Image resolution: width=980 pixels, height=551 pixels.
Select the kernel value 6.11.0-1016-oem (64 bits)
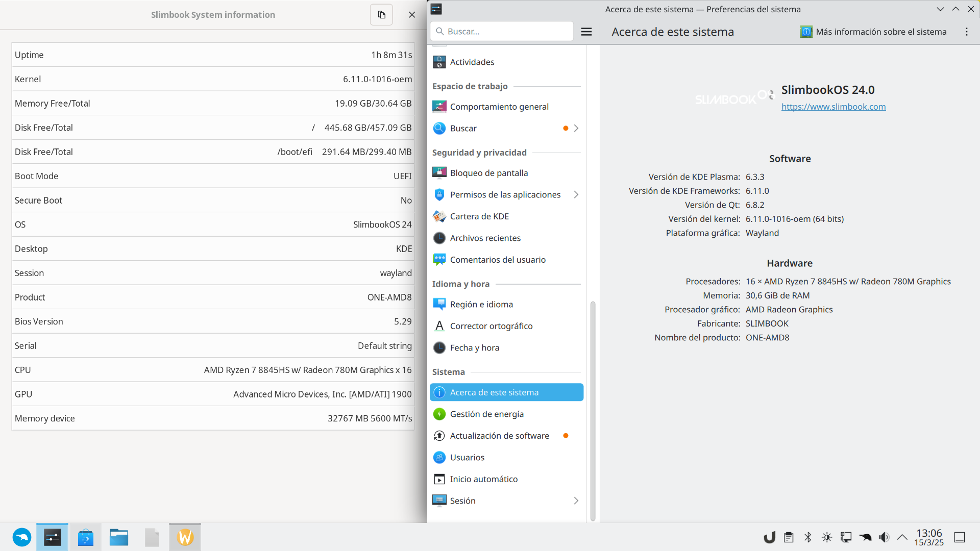(795, 219)
